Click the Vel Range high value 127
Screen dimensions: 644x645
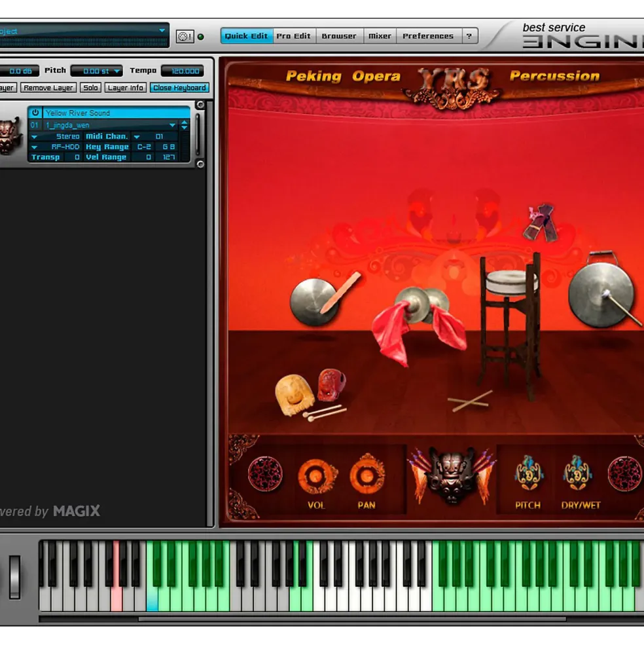pos(169,157)
